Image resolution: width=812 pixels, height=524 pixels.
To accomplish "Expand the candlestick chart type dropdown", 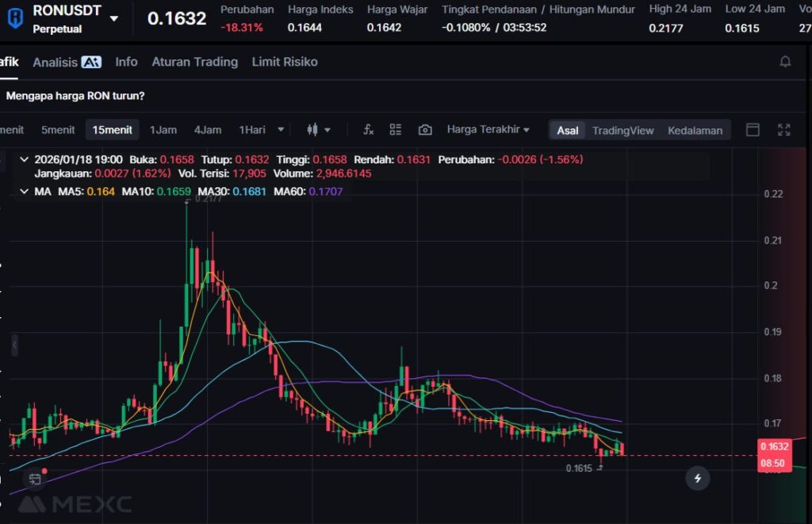I will 318,130.
